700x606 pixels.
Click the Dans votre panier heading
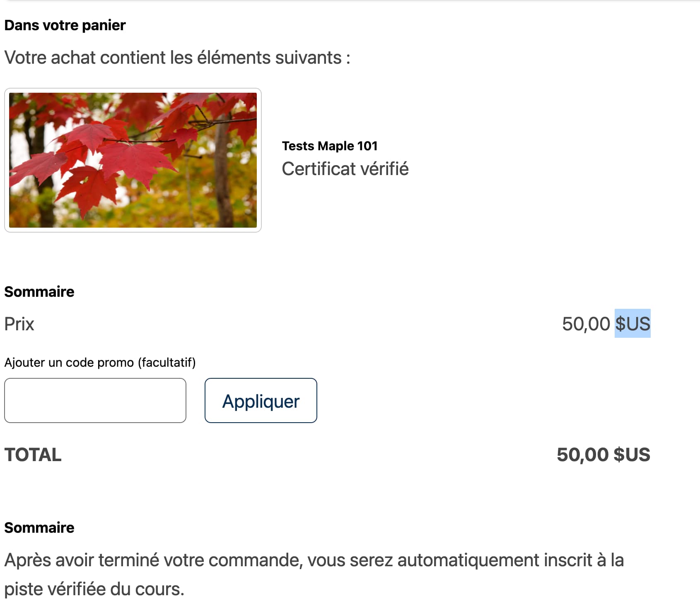(x=65, y=25)
